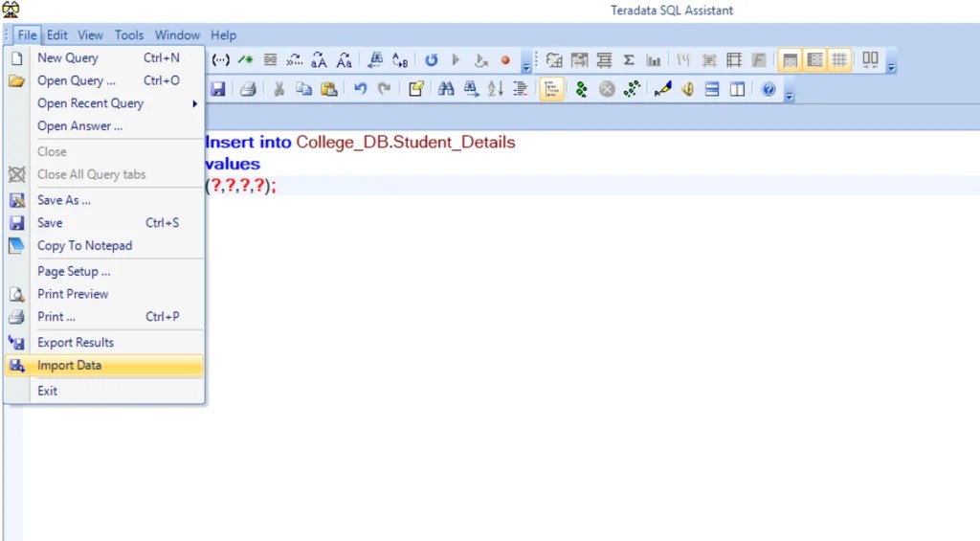980x541 pixels.
Task: Click Import Data in File menu
Action: coord(104,365)
